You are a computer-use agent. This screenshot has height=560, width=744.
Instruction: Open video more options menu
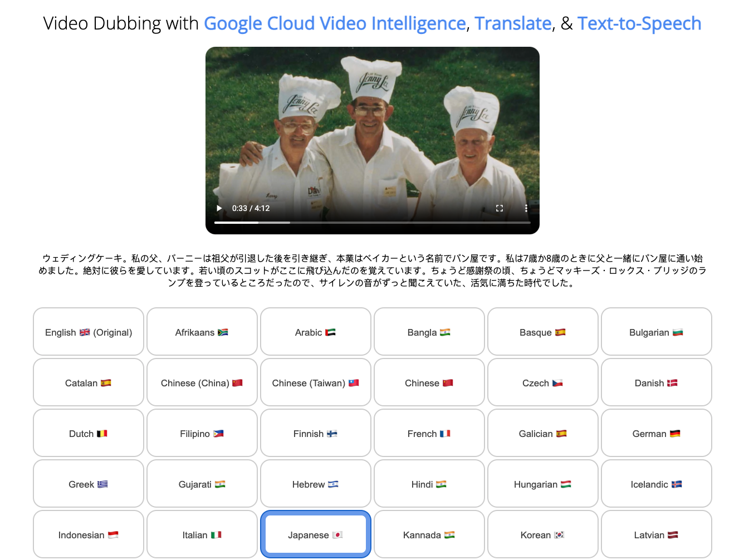click(526, 208)
